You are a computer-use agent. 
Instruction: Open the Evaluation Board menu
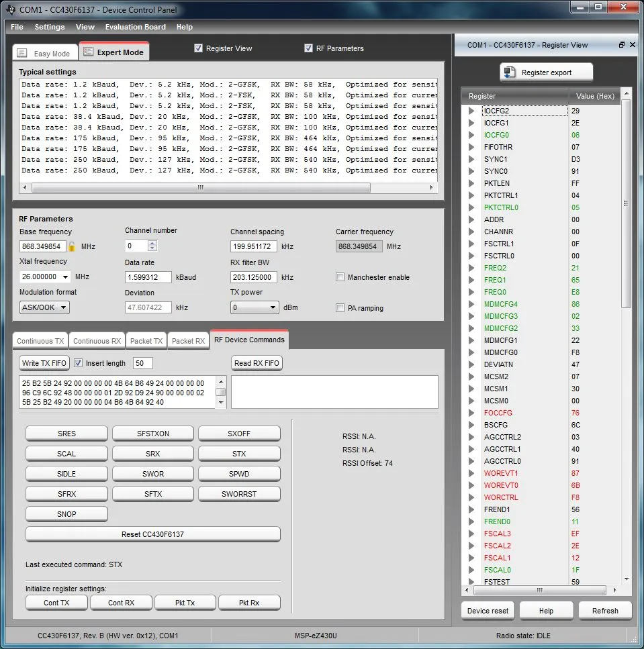[x=136, y=27]
